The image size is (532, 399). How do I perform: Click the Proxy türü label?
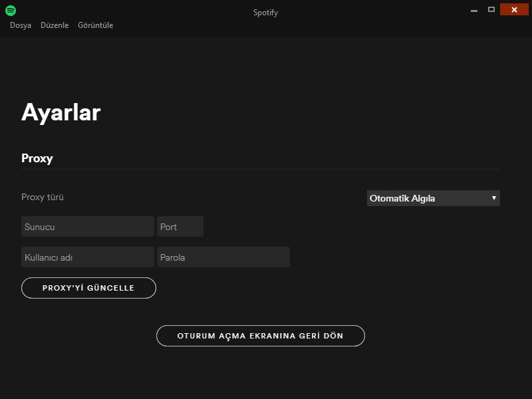tap(43, 197)
